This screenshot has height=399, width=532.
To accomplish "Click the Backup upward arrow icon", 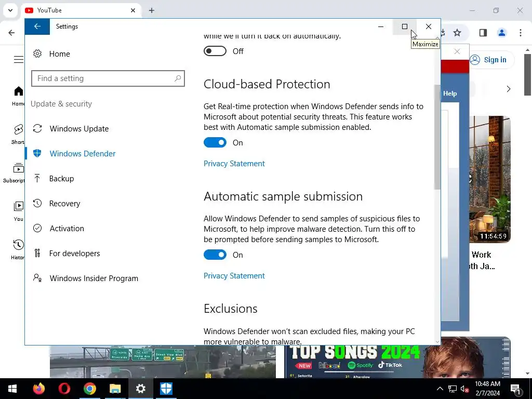I will (37, 178).
